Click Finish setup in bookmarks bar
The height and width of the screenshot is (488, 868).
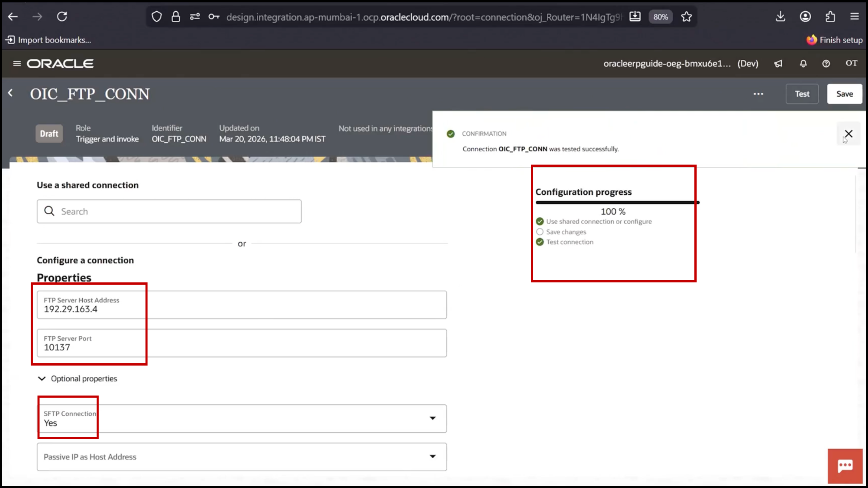point(835,40)
